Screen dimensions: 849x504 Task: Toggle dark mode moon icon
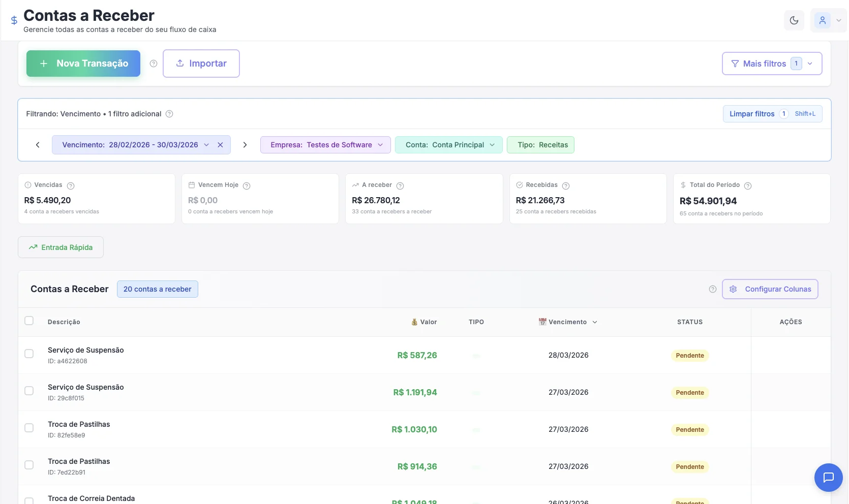coord(794,21)
